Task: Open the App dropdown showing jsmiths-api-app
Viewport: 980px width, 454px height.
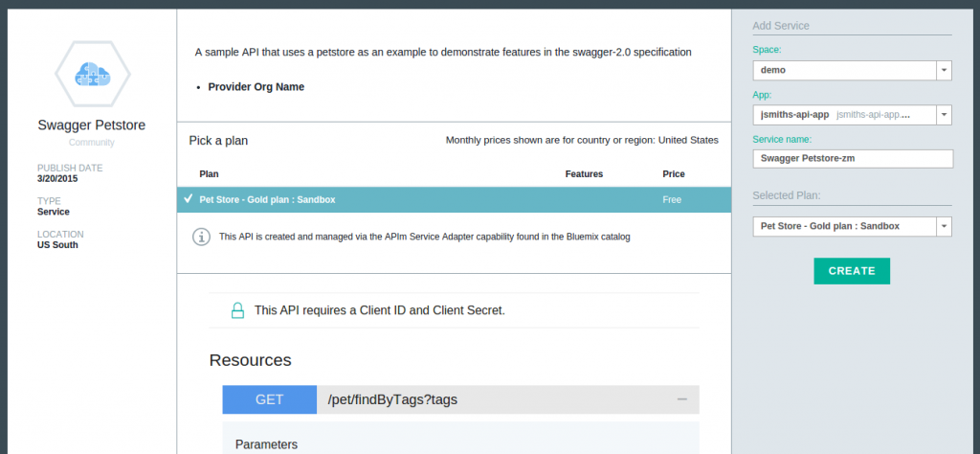Action: [852, 115]
